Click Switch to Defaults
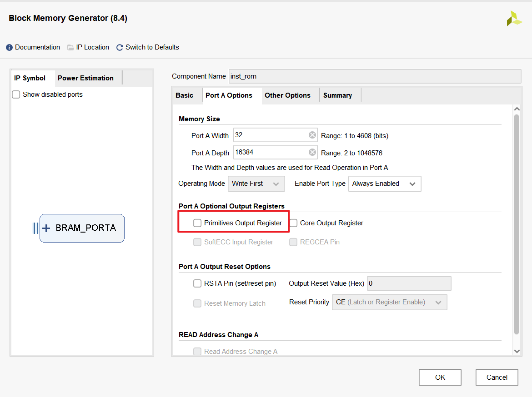532x397 pixels. point(152,47)
